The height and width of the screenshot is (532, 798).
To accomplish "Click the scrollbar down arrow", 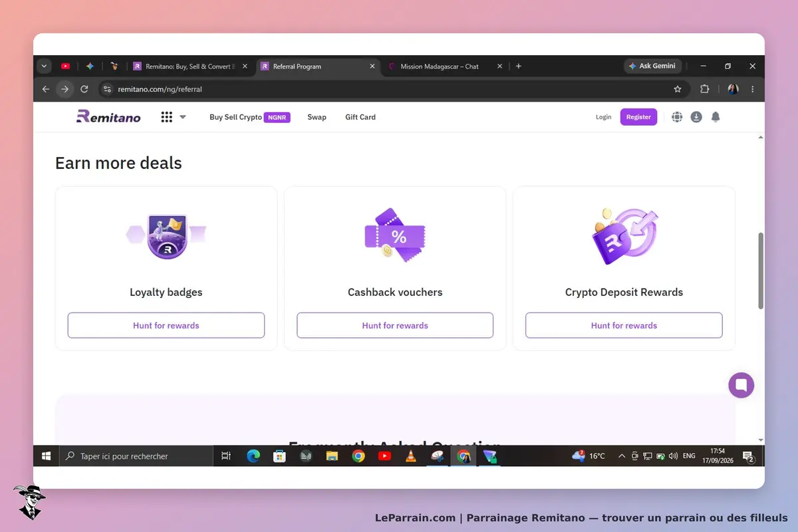I will [761, 440].
